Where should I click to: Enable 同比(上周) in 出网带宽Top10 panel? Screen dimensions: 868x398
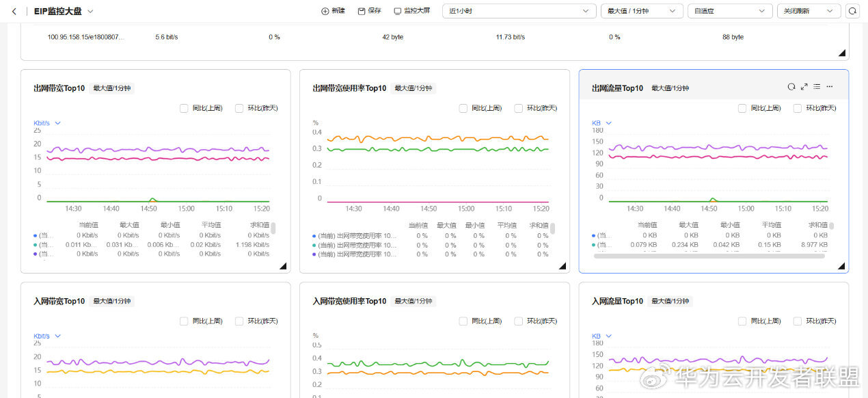[x=184, y=108]
